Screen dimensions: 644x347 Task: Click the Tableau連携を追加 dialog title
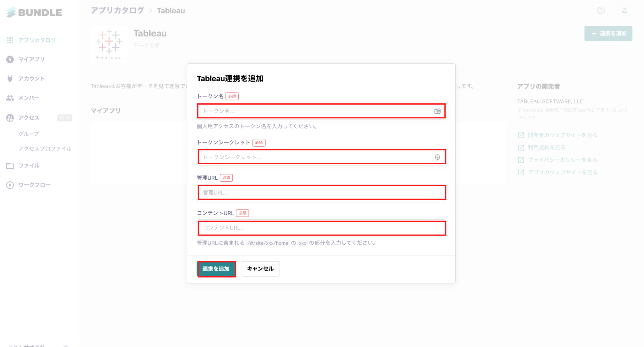tap(230, 79)
